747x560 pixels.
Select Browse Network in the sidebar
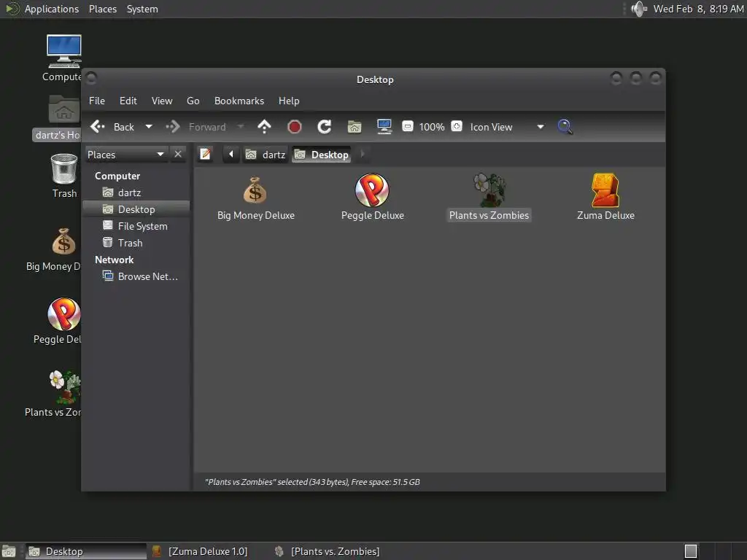point(136,276)
